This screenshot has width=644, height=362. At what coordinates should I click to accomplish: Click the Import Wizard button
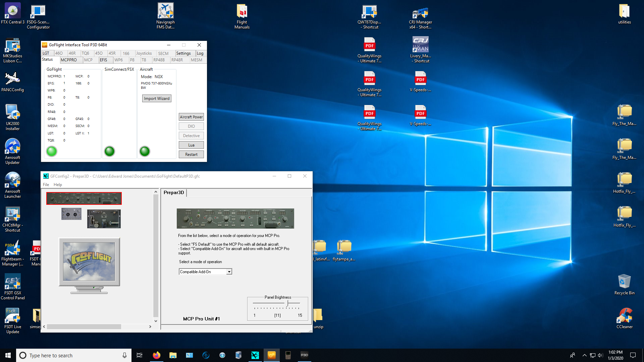click(x=157, y=99)
